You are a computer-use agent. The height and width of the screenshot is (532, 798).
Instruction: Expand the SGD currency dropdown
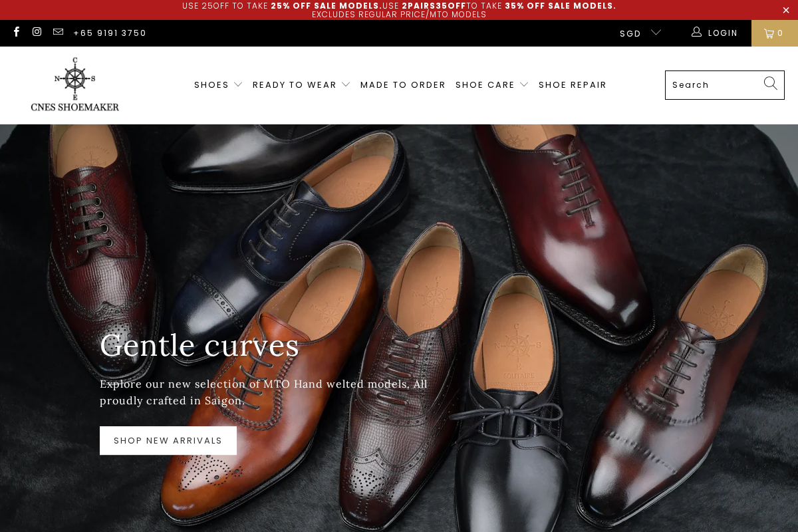point(640,33)
